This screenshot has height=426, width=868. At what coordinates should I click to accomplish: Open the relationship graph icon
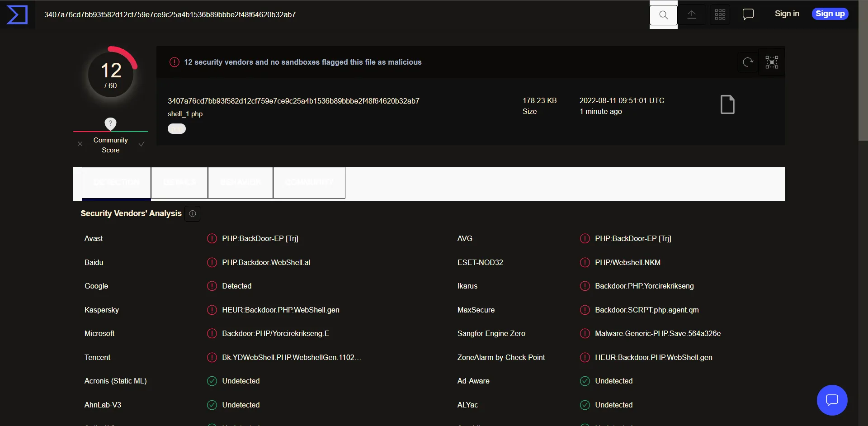pos(772,62)
